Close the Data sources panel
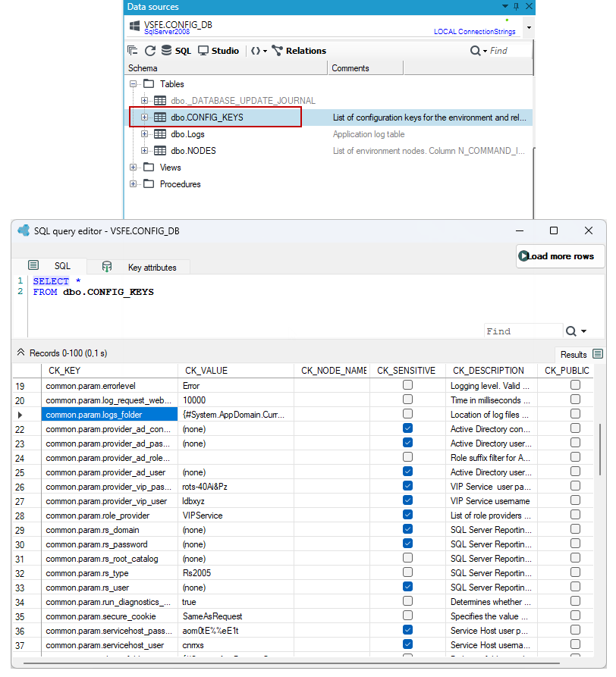Viewport: 616px width, 677px height. pyautogui.click(x=529, y=7)
